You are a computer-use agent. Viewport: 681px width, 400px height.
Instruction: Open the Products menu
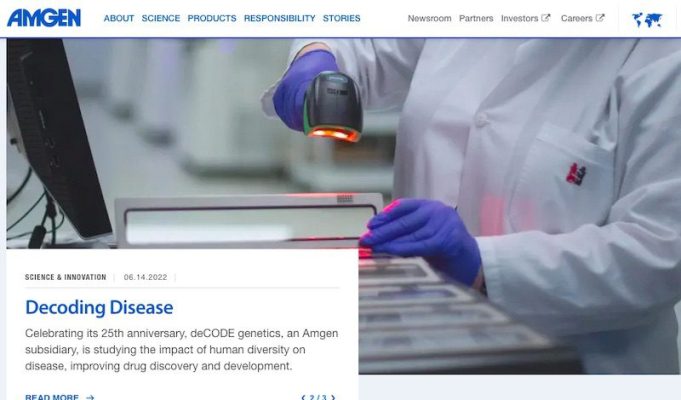point(212,18)
